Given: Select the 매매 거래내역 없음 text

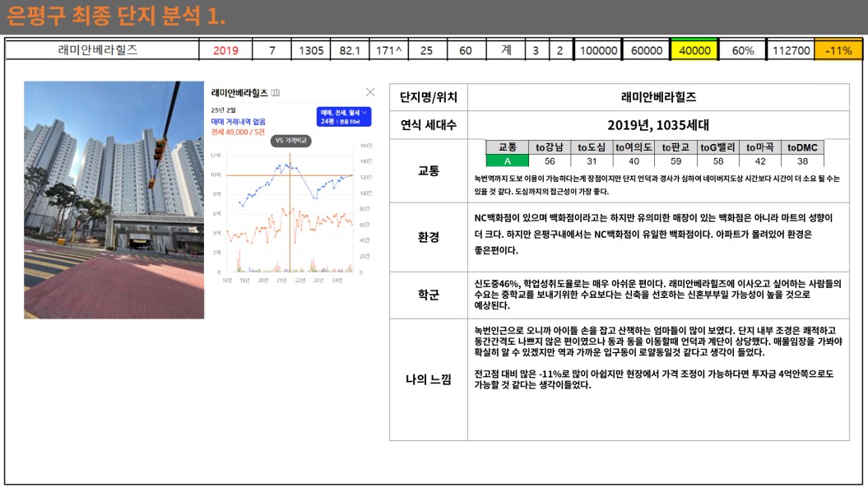Looking at the screenshot, I should click(238, 121).
